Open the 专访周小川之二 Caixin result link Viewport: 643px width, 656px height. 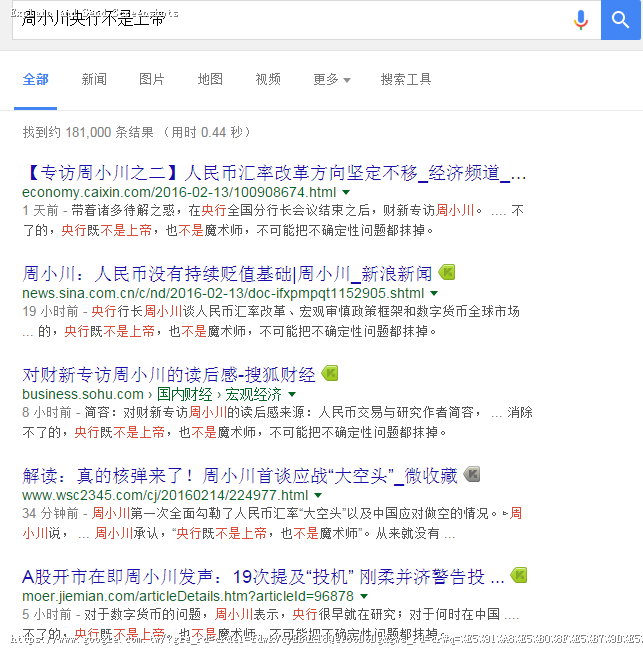click(x=274, y=173)
